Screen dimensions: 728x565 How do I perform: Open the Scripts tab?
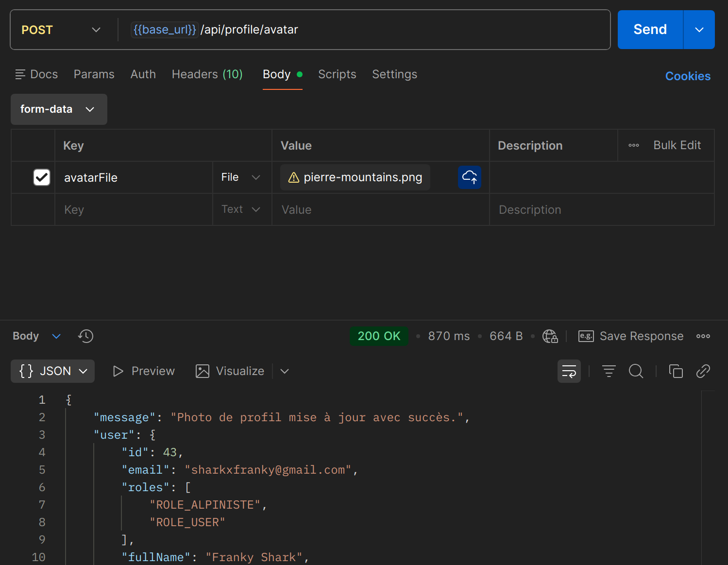pos(337,74)
